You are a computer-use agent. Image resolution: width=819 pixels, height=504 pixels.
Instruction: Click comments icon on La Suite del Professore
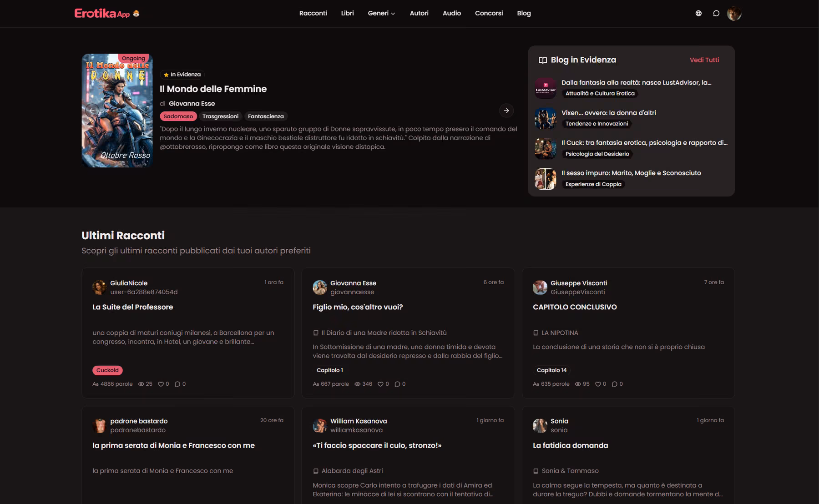tap(177, 384)
